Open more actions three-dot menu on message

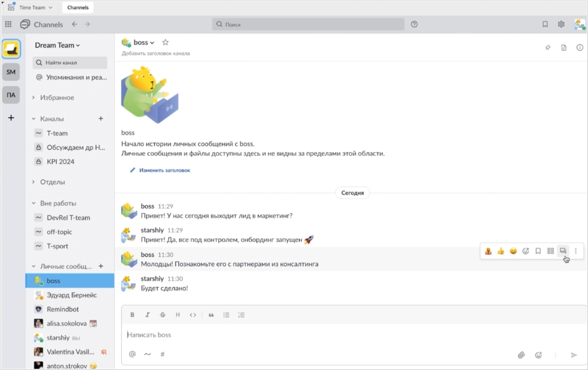[576, 251]
